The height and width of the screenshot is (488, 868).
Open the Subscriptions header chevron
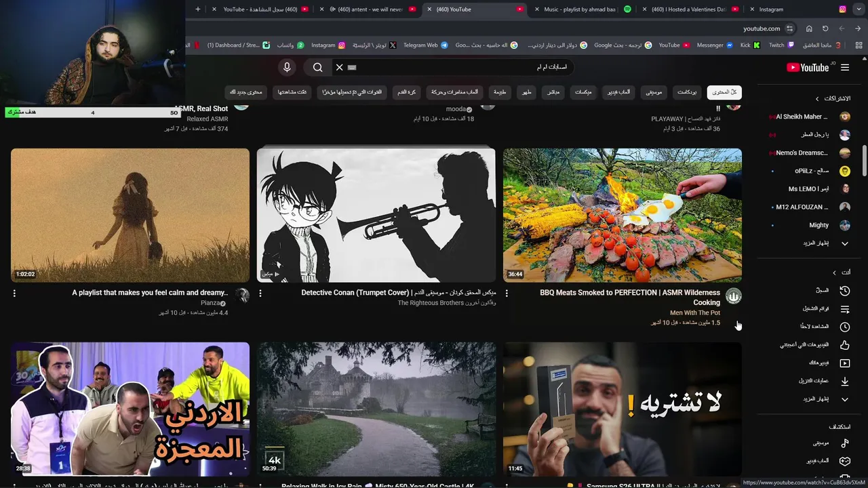point(817,98)
